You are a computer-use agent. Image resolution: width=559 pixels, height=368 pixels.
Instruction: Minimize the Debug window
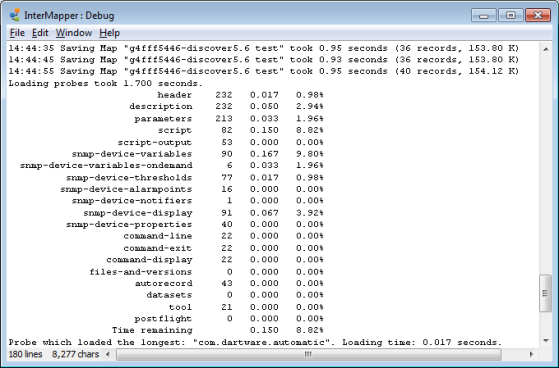pyautogui.click(x=483, y=15)
